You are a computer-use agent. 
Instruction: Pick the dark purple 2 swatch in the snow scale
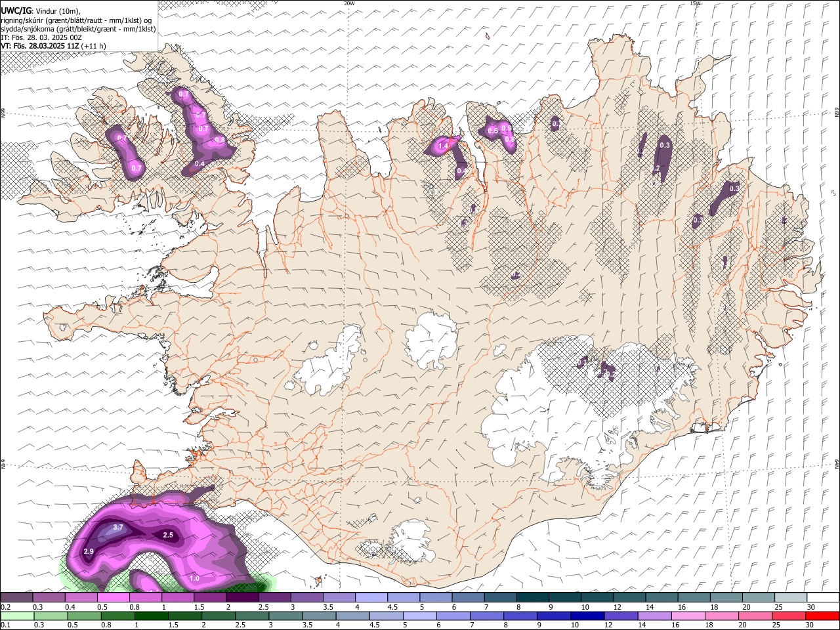[242, 598]
